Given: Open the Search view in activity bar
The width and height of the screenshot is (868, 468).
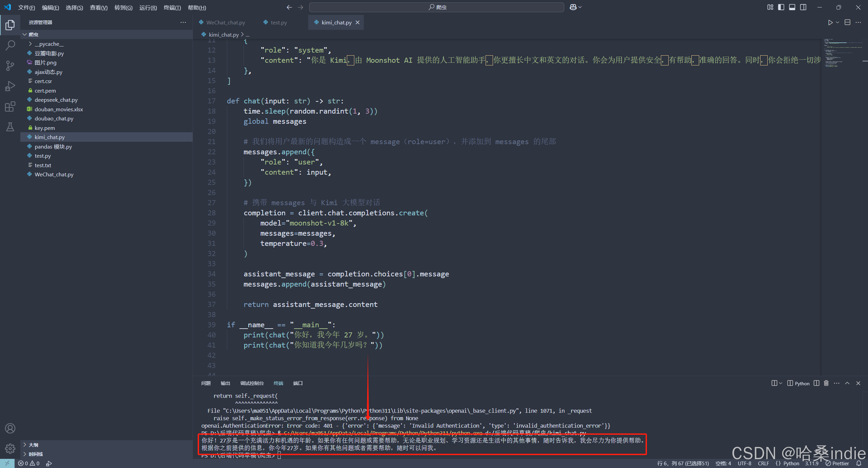Looking at the screenshot, I should (10, 45).
